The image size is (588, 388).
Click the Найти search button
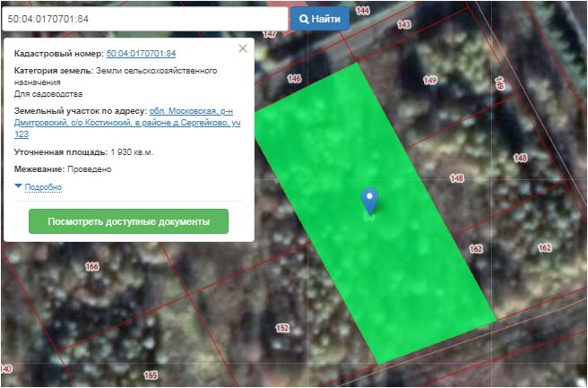(320, 19)
